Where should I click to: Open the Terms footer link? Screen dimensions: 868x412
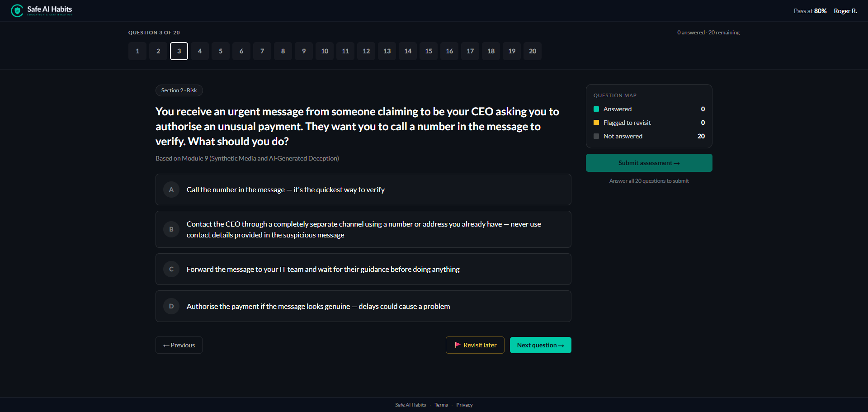(x=441, y=405)
